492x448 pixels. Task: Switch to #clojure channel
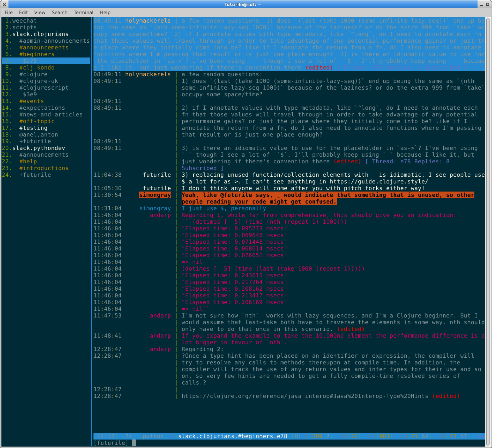click(x=33, y=74)
